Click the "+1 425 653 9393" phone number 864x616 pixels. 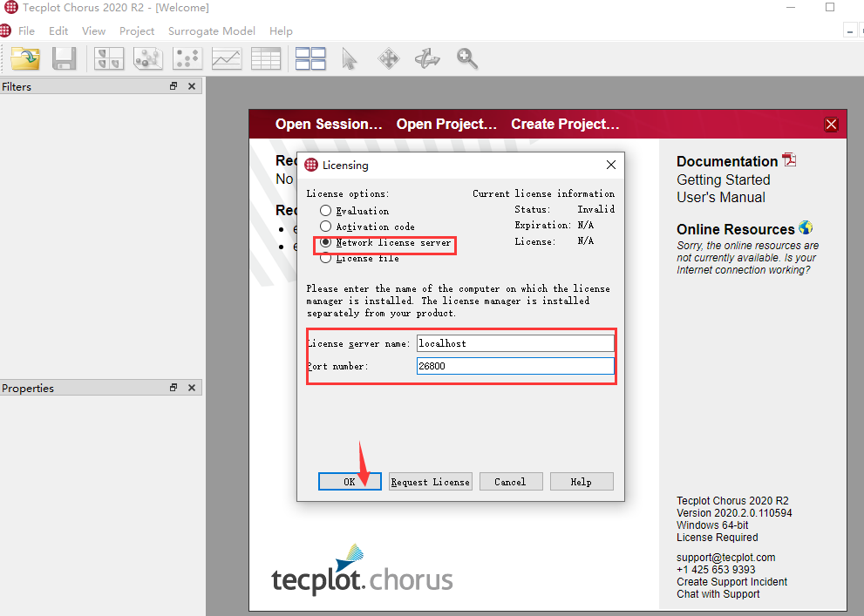(x=716, y=570)
